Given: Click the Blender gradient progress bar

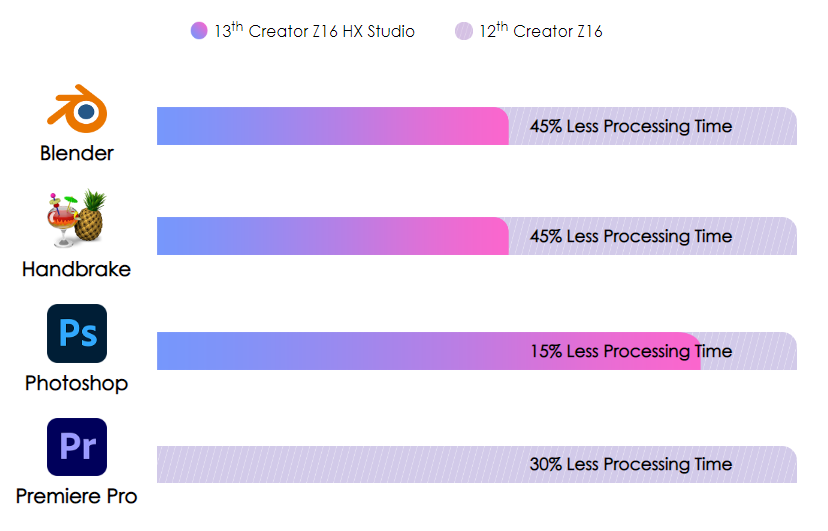Looking at the screenshot, I should click(333, 126).
